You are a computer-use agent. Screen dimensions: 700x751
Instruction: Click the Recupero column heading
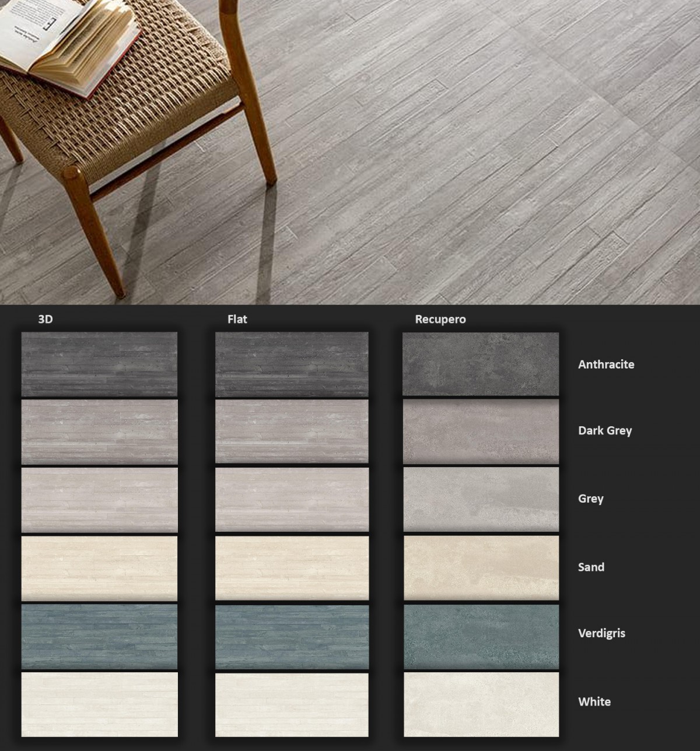click(x=440, y=319)
